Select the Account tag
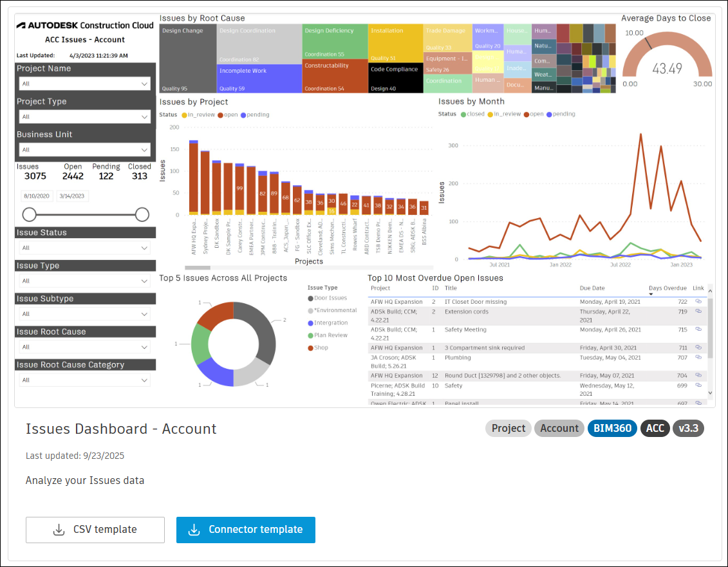The image size is (728, 567). point(559,428)
